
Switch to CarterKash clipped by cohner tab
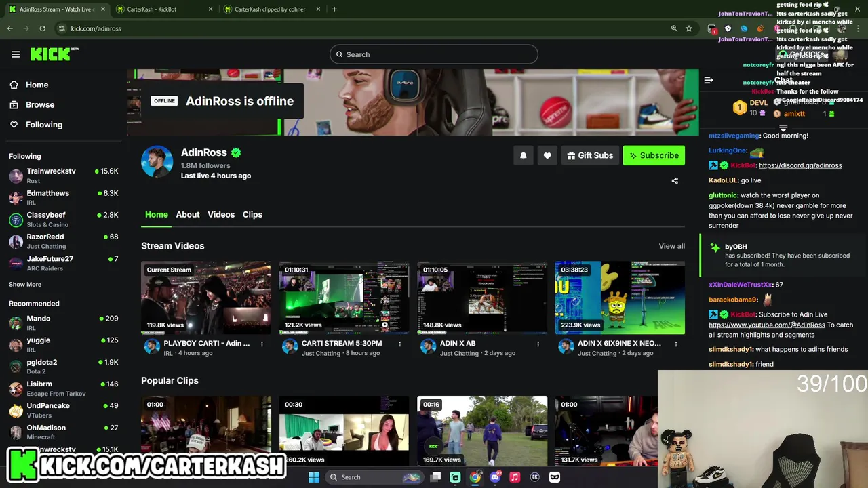pyautogui.click(x=271, y=9)
